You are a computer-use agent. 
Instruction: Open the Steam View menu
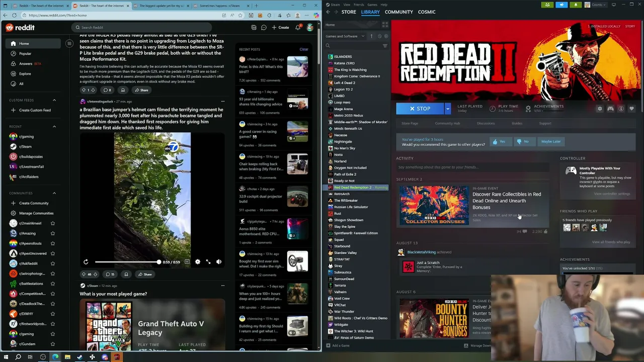347,5
